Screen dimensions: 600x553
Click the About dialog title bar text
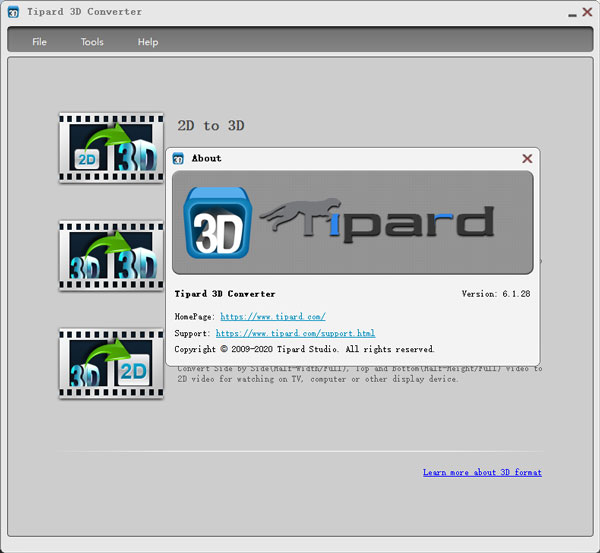207,158
